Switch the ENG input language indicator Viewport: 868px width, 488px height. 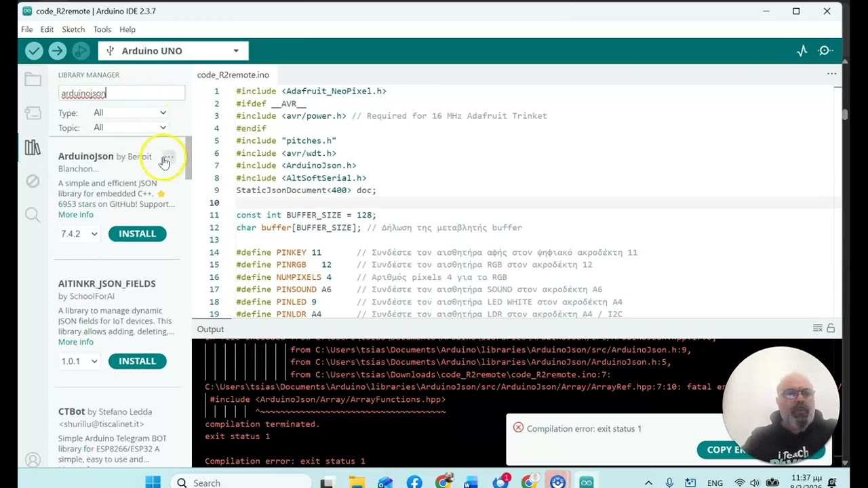tap(715, 483)
